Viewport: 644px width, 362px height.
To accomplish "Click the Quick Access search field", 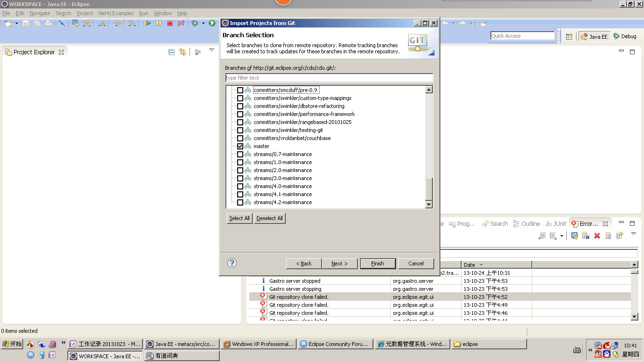I will pyautogui.click(x=522, y=36).
